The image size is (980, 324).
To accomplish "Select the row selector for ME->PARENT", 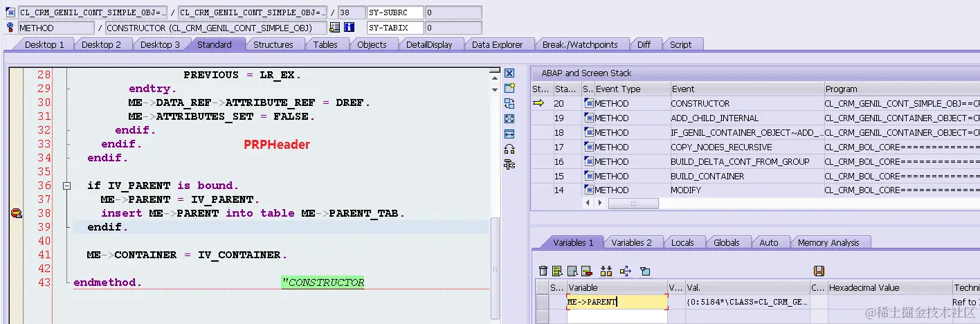I will click(542, 302).
